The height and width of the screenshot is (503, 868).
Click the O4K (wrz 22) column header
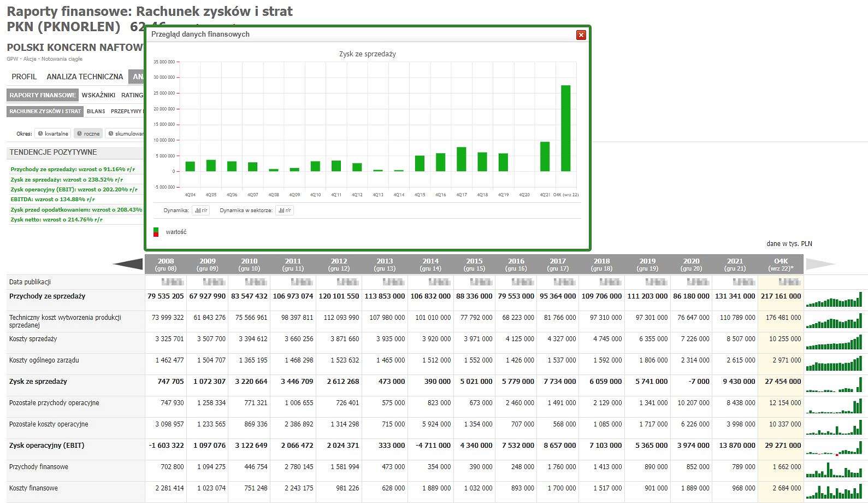coord(781,265)
